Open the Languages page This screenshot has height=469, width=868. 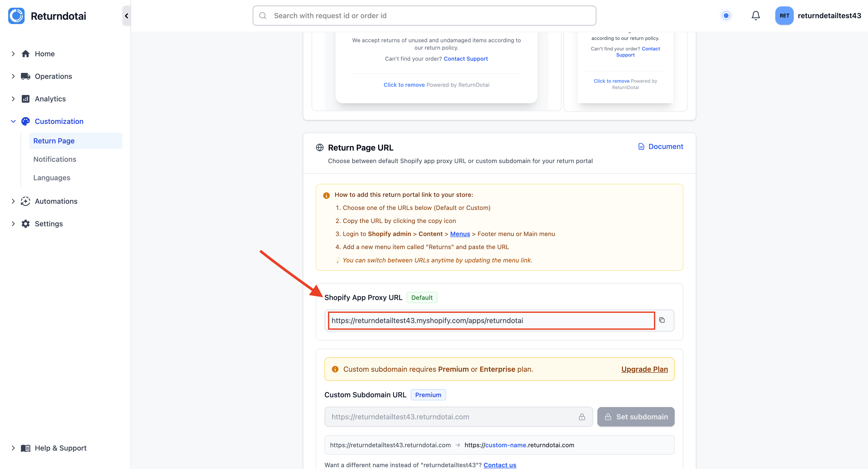[x=51, y=178]
